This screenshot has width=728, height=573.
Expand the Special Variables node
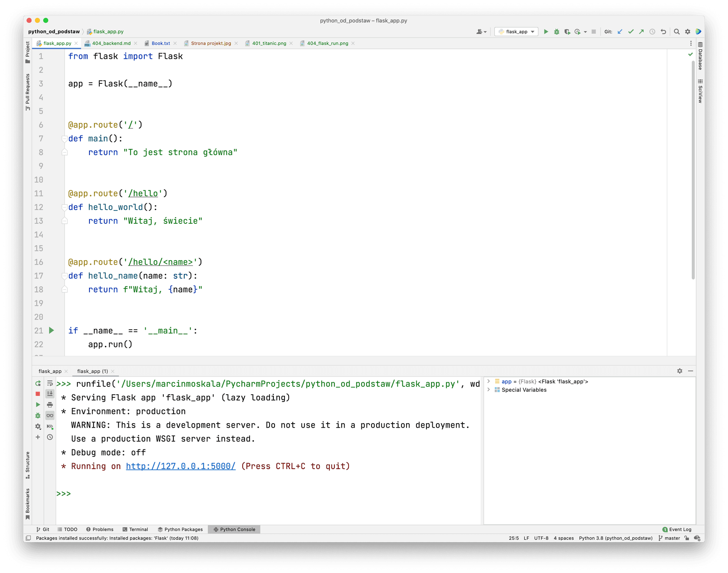tap(488, 390)
